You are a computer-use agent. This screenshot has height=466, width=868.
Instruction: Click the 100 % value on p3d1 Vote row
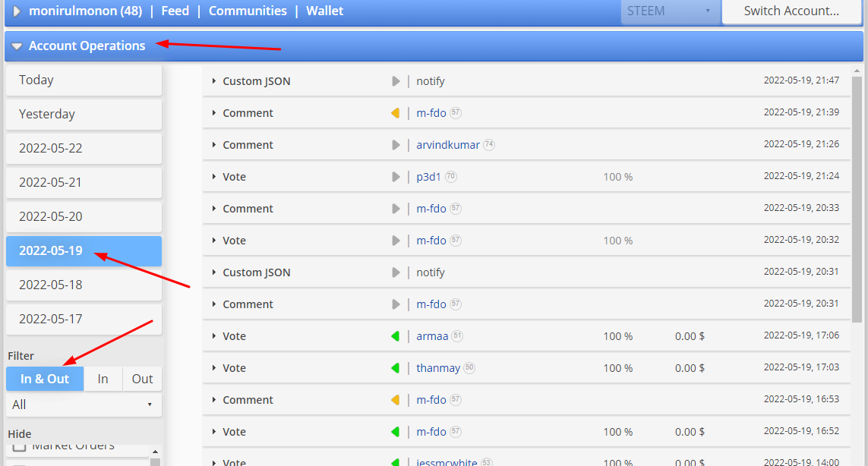point(618,177)
